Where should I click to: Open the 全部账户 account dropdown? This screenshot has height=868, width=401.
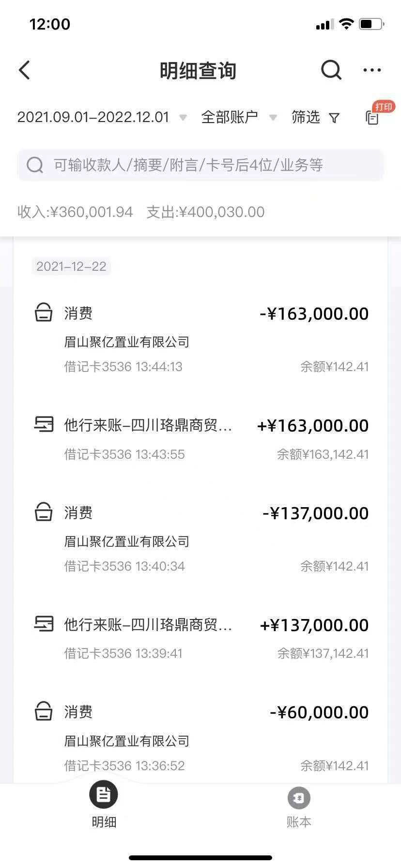tap(238, 117)
